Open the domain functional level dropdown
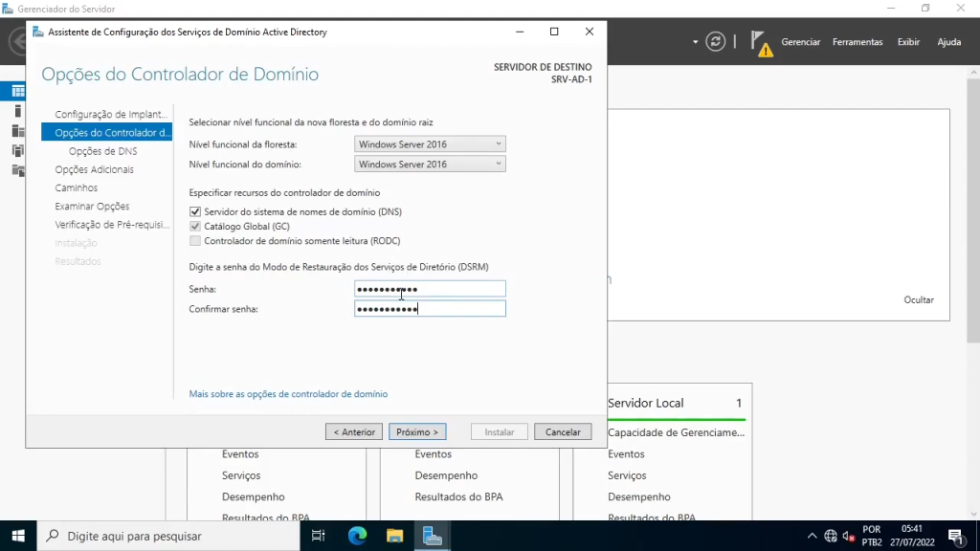 tap(430, 165)
